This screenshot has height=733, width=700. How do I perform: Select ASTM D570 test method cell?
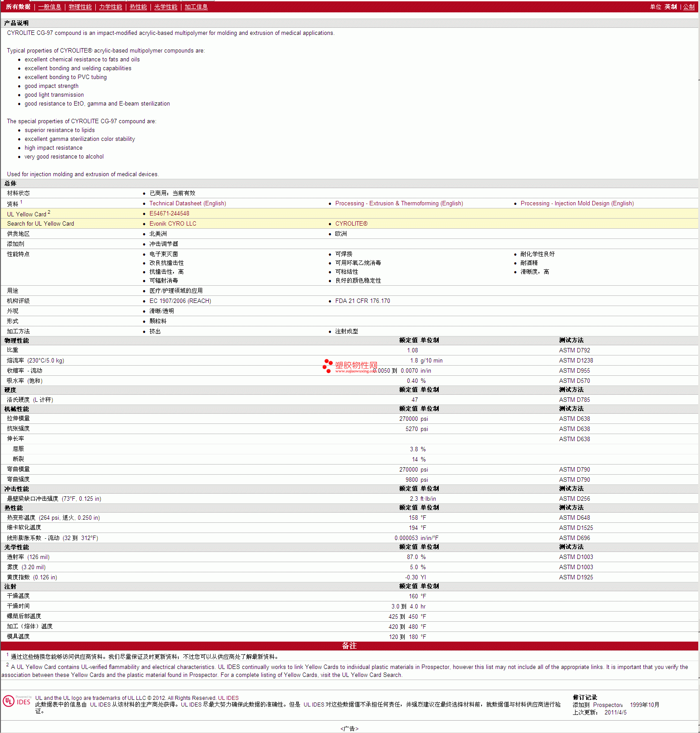tap(574, 381)
